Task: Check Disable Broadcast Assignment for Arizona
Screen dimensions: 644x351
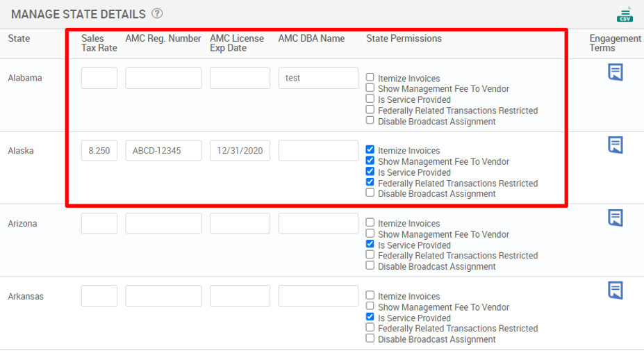Action: point(370,265)
